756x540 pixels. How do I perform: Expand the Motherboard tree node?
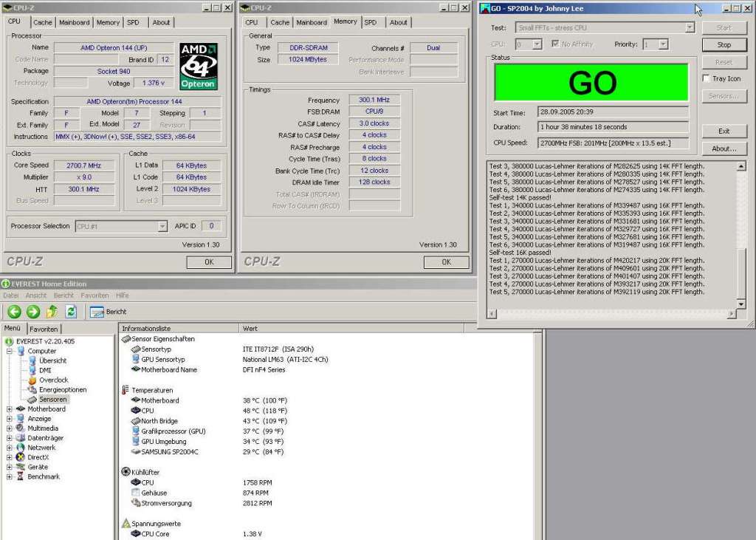pos(9,409)
